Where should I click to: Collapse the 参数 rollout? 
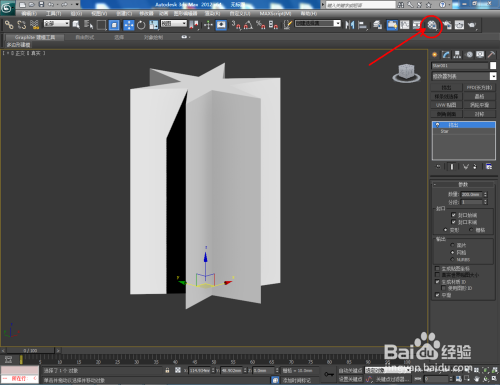click(x=463, y=184)
